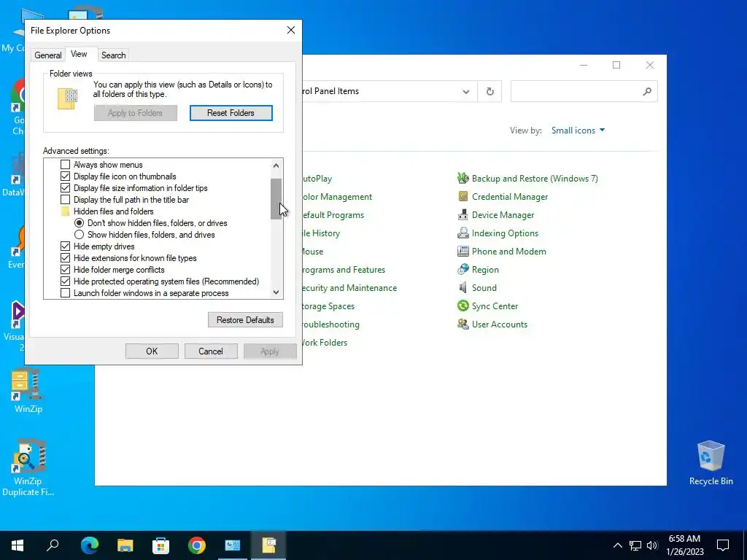
Task: Select the WinZip desktop shortcut
Action: point(28,391)
